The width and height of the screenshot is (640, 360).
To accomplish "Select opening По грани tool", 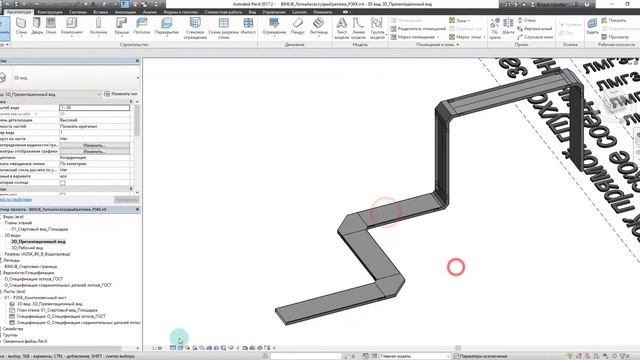I will tap(495, 28).
